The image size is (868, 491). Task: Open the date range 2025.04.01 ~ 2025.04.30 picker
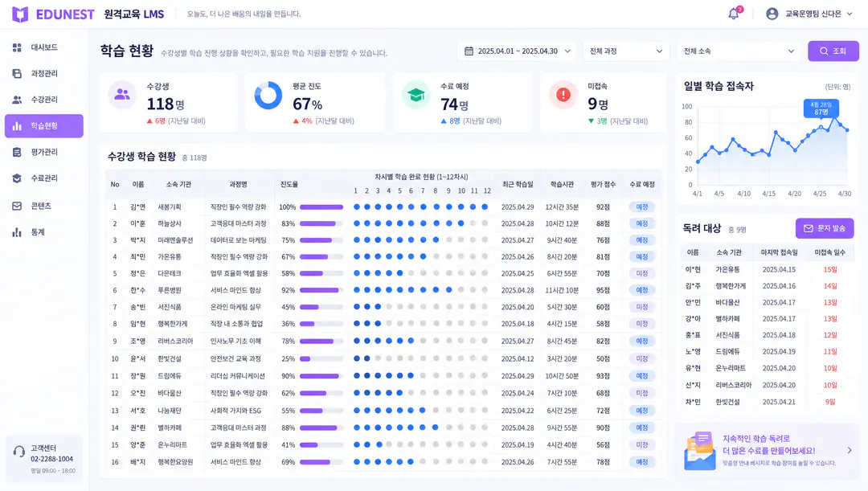pyautogui.click(x=517, y=51)
